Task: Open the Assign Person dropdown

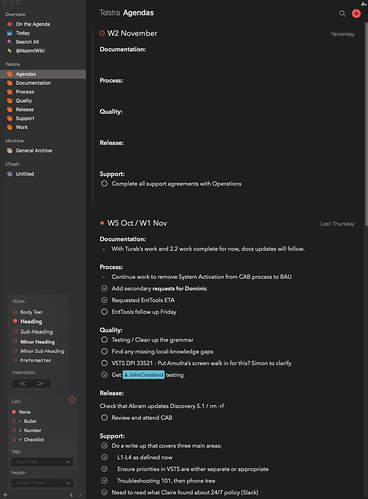Action: point(42,483)
